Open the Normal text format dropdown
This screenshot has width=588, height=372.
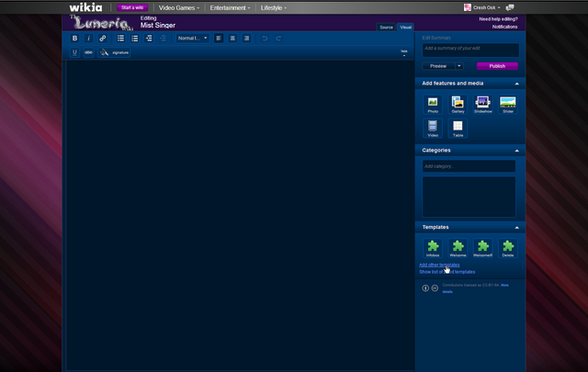pos(192,39)
